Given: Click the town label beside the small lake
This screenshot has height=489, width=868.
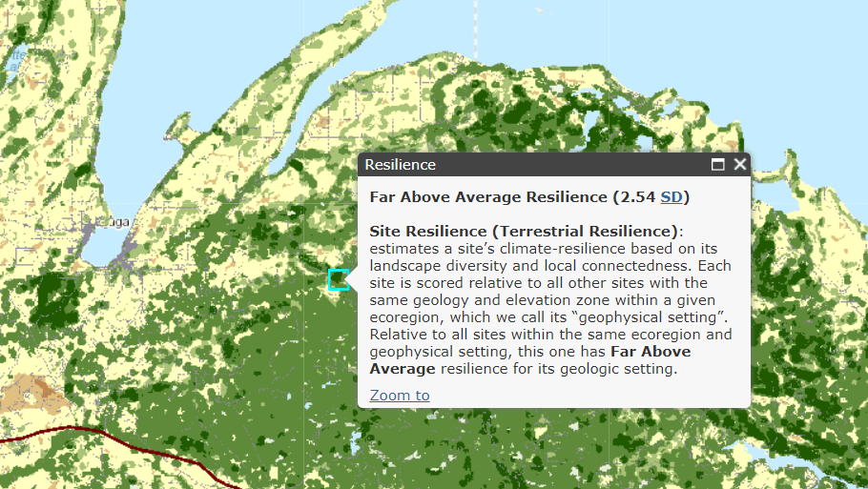Looking at the screenshot, I should 143,221.
